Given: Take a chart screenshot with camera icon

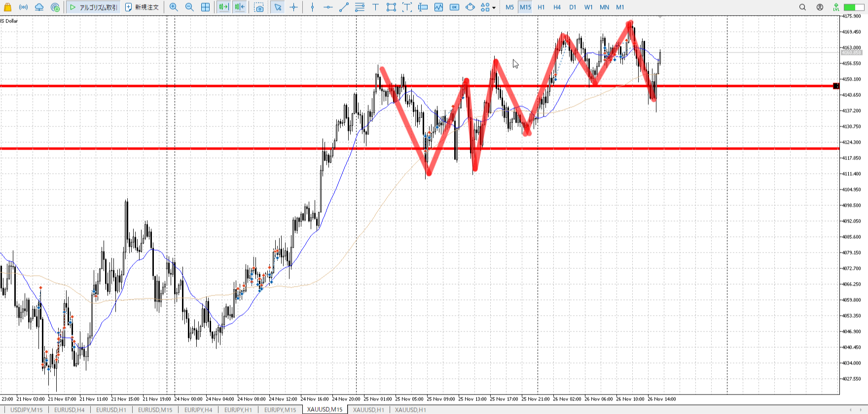Looking at the screenshot, I should [x=259, y=7].
